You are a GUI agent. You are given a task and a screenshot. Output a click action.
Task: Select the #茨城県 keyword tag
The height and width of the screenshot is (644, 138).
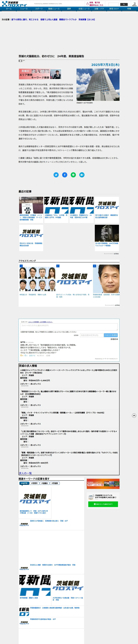pos(55,483)
